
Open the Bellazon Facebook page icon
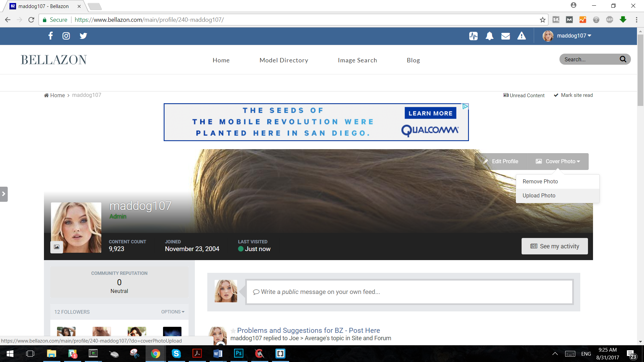[51, 36]
